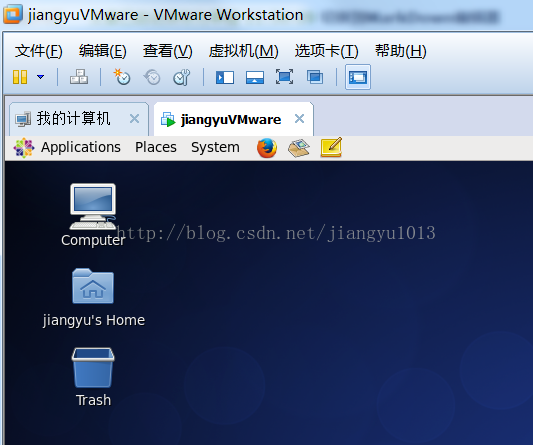Viewport: 533px width, 445px height.
Task: Toggle the console view button
Action: click(x=358, y=77)
